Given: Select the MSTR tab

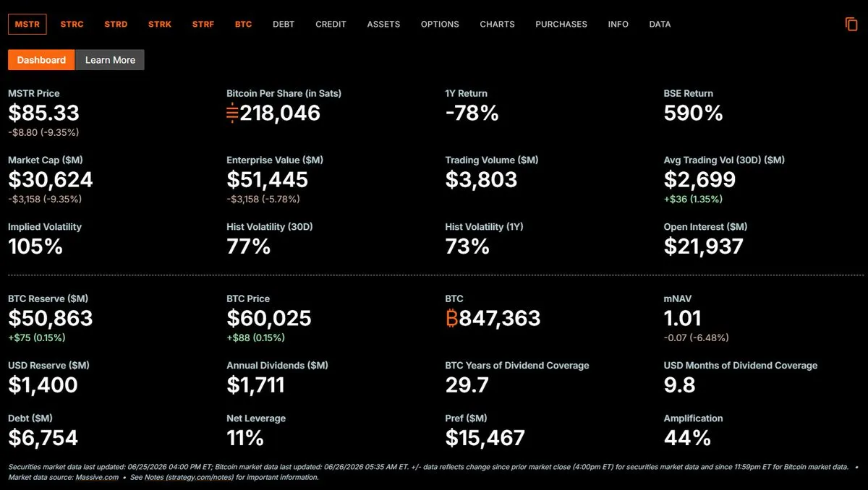Looking at the screenshot, I should [x=27, y=24].
